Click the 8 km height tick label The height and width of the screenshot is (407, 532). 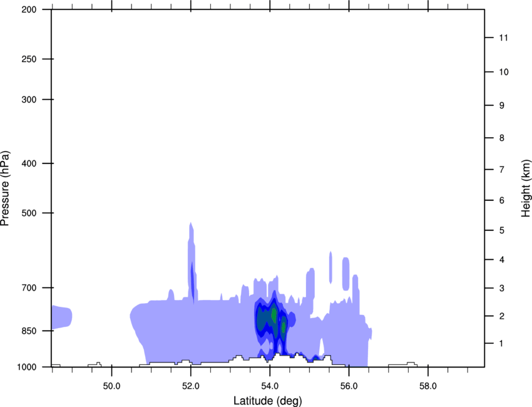coord(502,138)
